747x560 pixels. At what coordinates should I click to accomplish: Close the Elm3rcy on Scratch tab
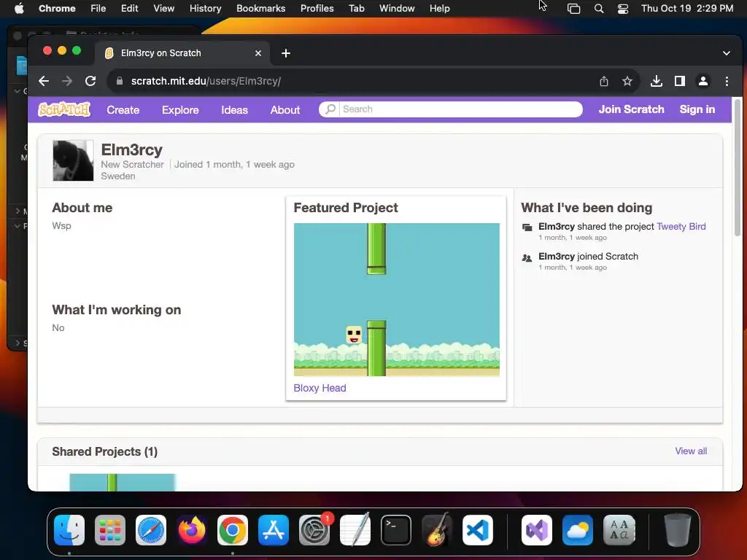tap(258, 53)
